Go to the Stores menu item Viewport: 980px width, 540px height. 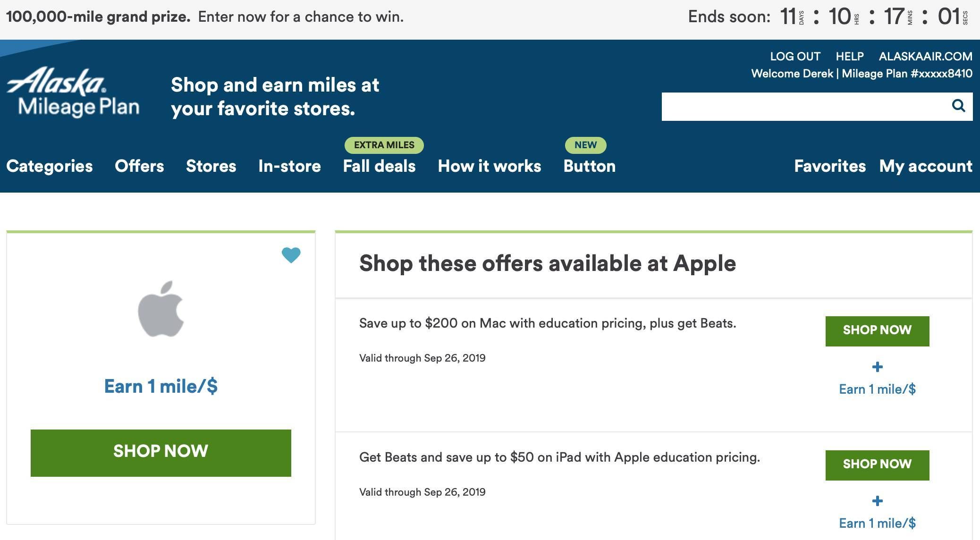click(x=211, y=166)
